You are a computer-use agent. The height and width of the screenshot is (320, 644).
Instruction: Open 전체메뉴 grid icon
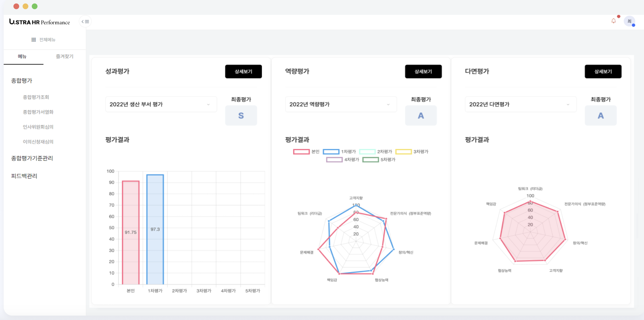34,40
